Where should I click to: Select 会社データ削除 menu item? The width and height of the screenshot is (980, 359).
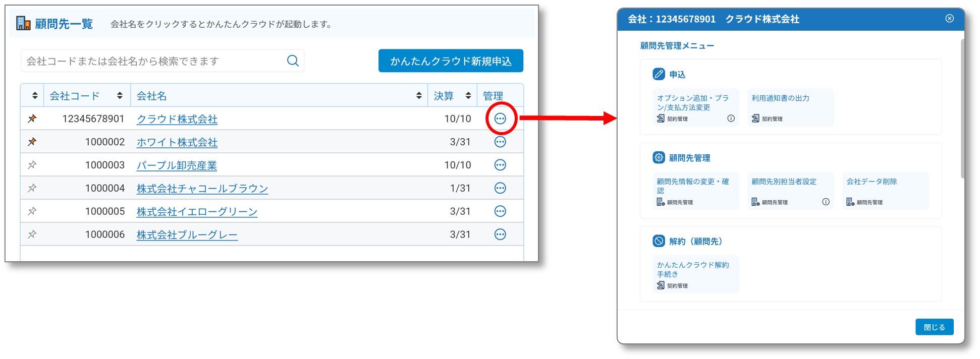click(x=885, y=191)
